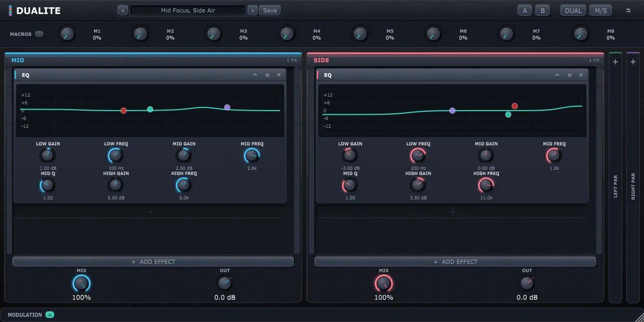This screenshot has width=644, height=322.
Task: Toggle power on the MID EQ module
Action: (x=267, y=75)
